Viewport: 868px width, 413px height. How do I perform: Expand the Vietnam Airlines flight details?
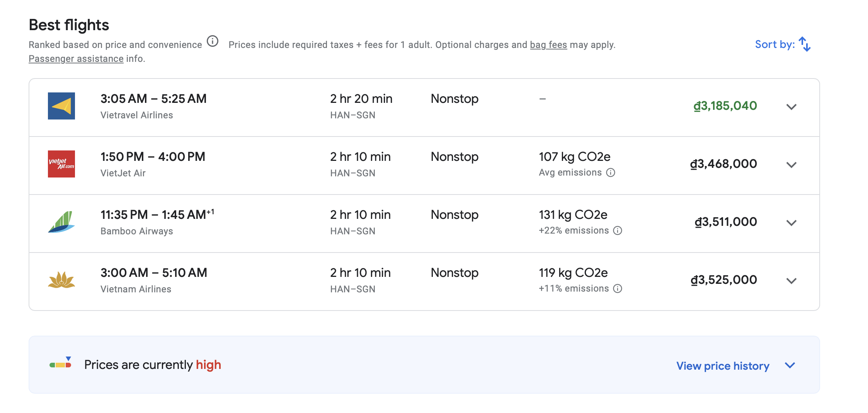coord(791,281)
